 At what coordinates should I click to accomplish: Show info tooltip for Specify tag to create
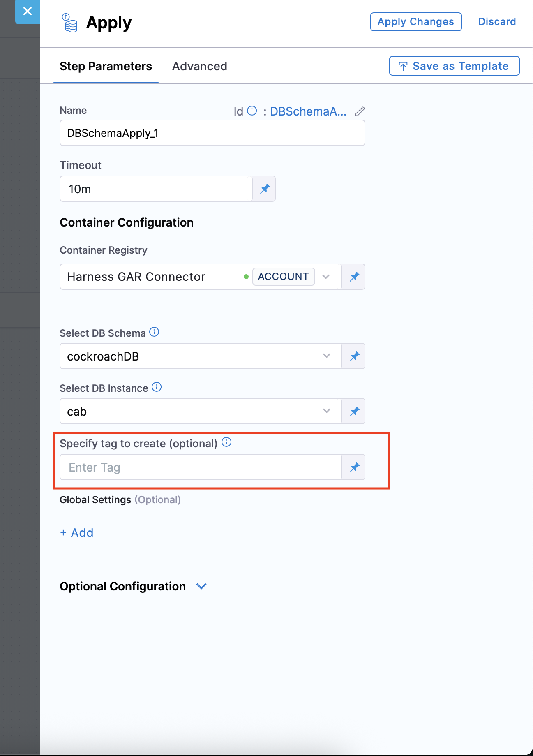226,442
